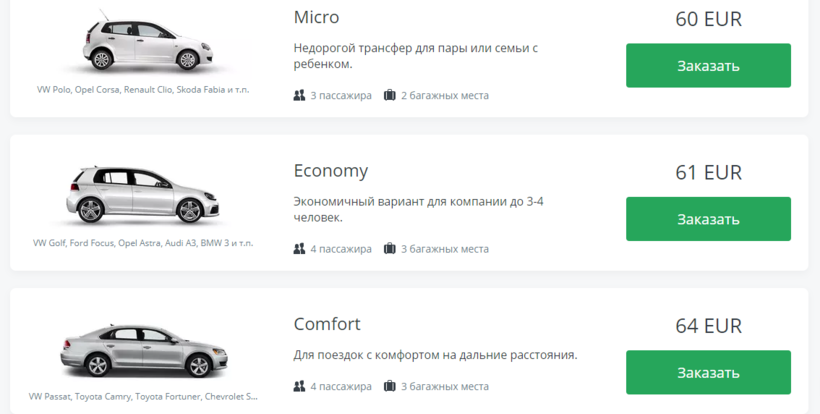This screenshot has width=820, height=414.
Task: Select the silver Economy hatchback image
Action: click(142, 195)
